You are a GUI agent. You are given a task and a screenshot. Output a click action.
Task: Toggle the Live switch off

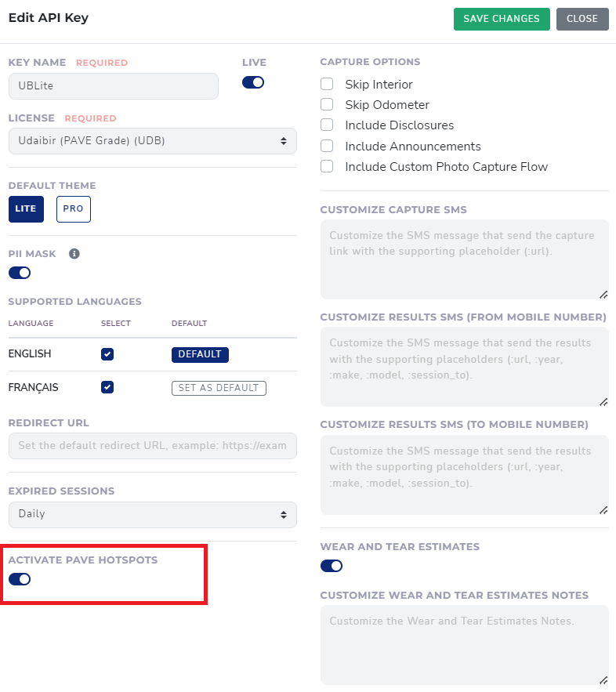253,82
